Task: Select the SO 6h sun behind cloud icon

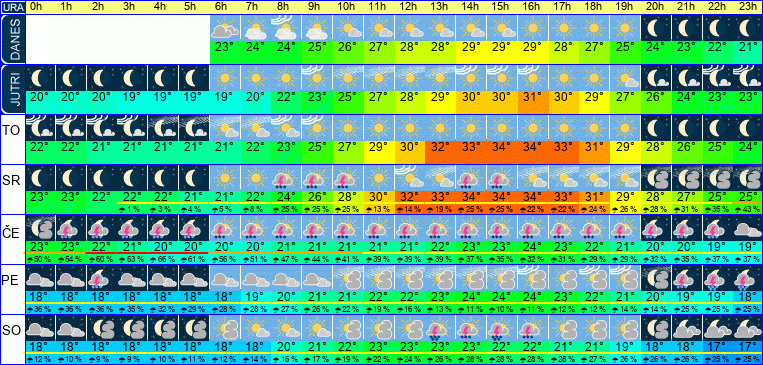Action: point(225,328)
